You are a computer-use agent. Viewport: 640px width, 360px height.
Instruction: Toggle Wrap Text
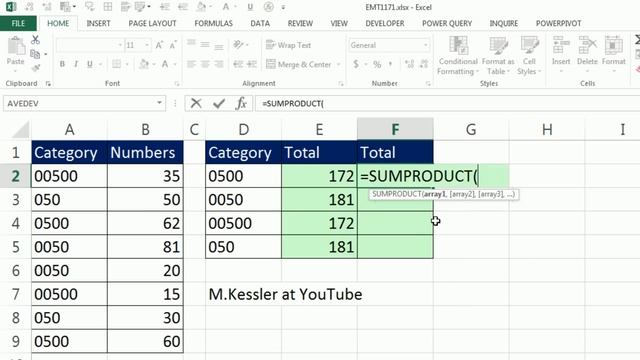pos(288,45)
